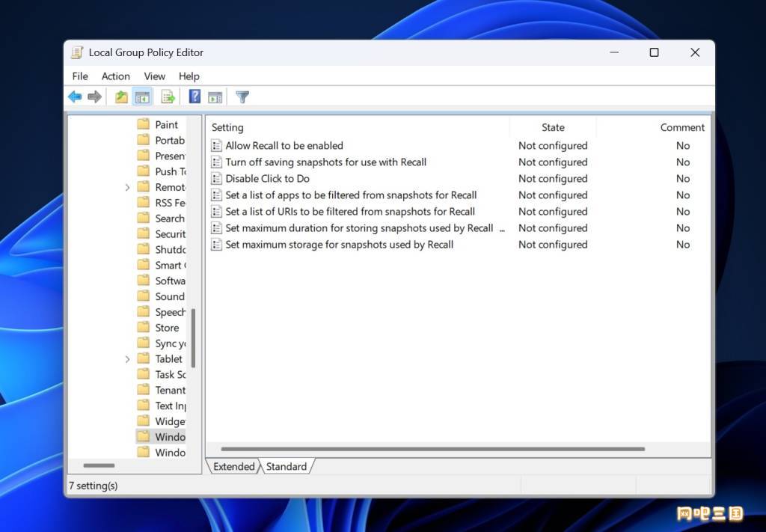Image resolution: width=766 pixels, height=532 pixels.
Task: Select Set a list of URIs filtered policy
Action: 350,212
